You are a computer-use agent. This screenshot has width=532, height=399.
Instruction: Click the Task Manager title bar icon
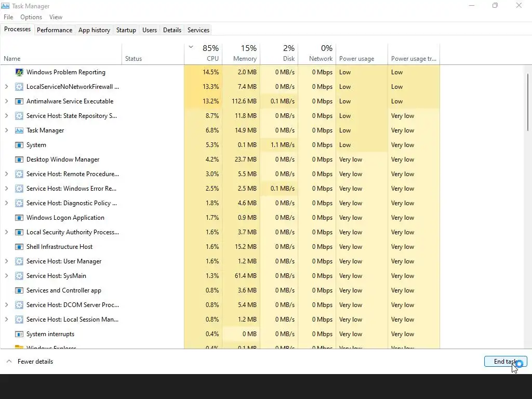click(x=5, y=6)
